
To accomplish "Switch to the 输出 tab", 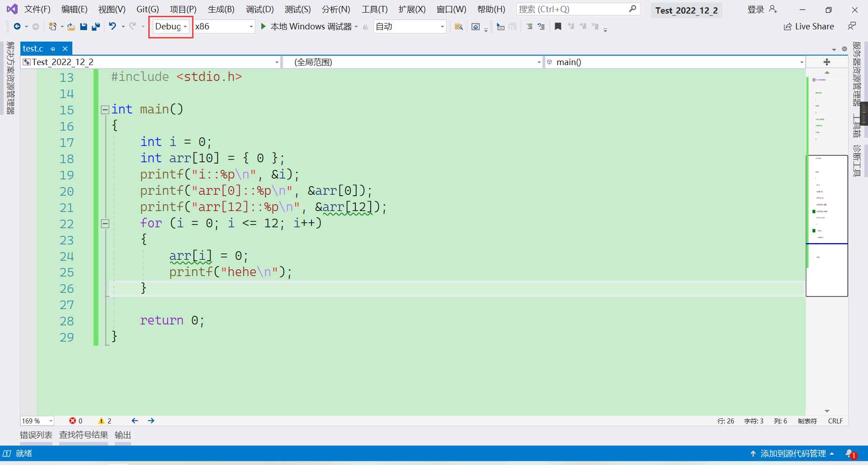I will [x=123, y=435].
